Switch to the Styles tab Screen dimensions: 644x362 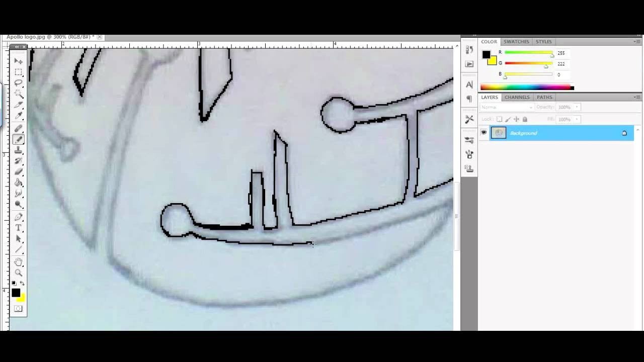coord(543,42)
